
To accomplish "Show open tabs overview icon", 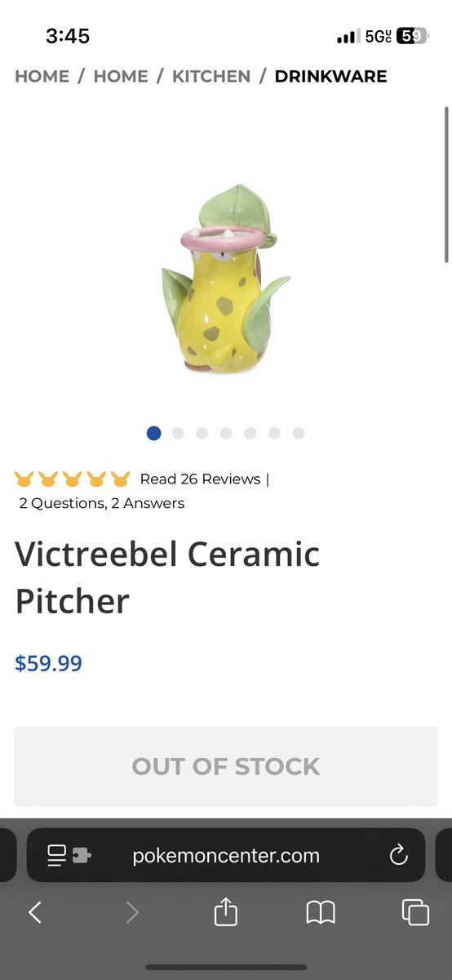I will (x=415, y=912).
